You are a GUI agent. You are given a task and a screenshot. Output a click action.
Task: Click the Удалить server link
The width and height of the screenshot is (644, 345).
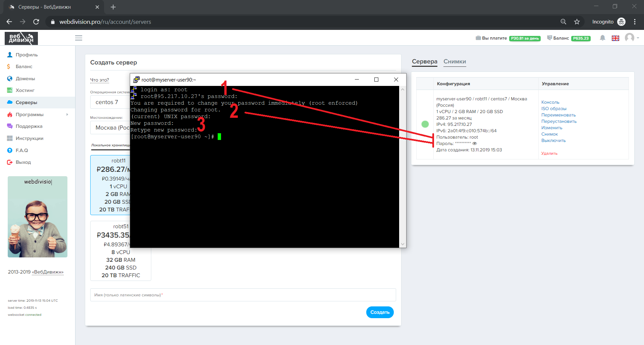coord(549,153)
